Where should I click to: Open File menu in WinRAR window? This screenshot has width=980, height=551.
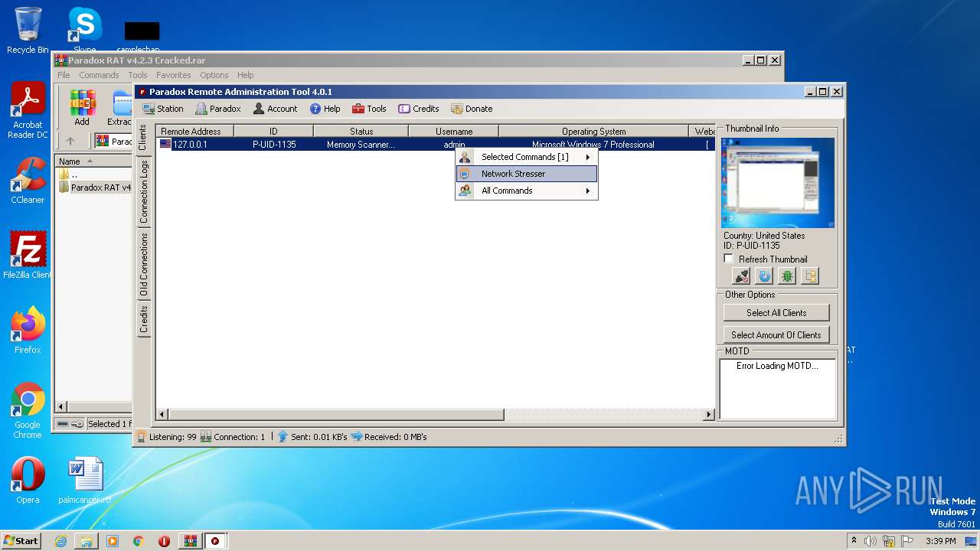point(64,75)
